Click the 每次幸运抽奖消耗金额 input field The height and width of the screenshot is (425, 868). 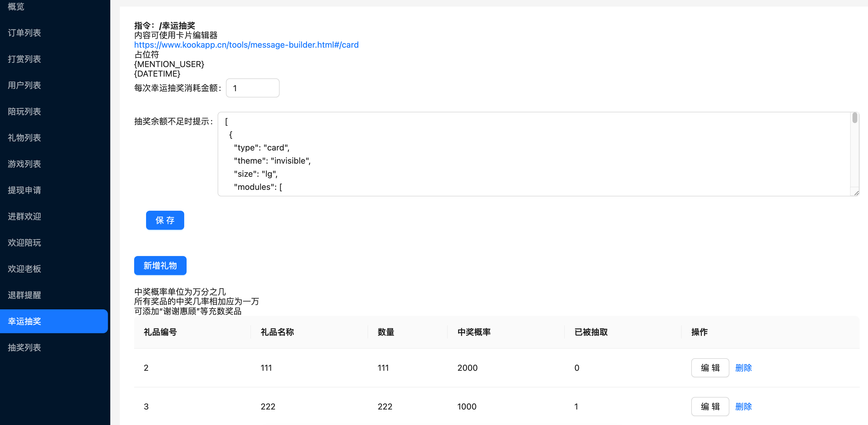point(252,88)
